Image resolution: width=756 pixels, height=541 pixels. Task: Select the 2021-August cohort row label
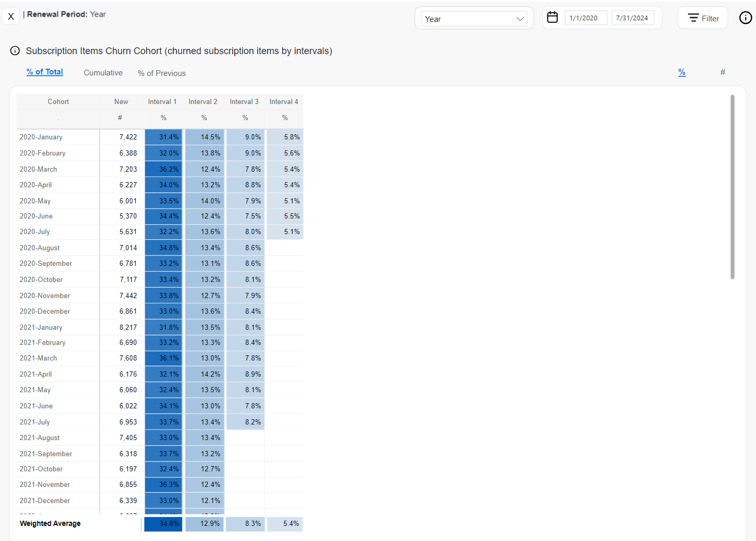(40, 438)
